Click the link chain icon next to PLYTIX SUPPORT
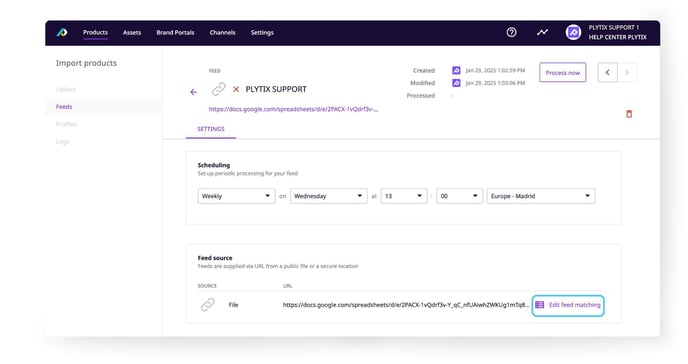 219,89
